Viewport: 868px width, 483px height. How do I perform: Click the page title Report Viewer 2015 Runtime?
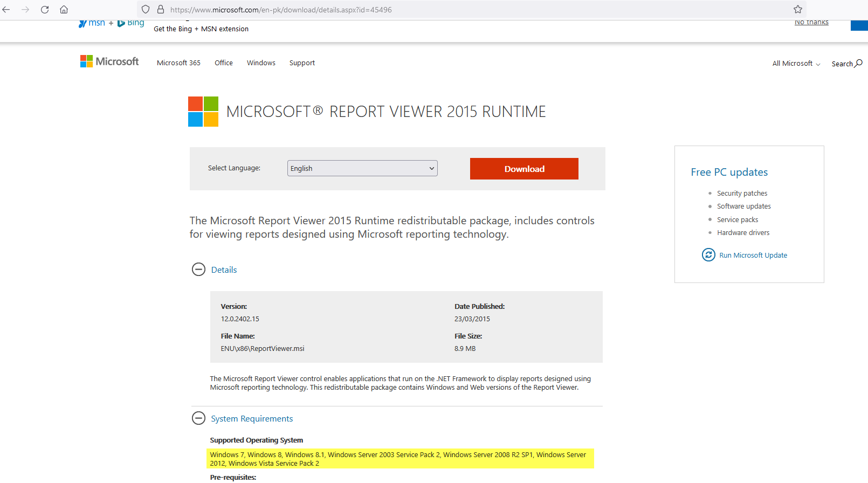(x=386, y=112)
